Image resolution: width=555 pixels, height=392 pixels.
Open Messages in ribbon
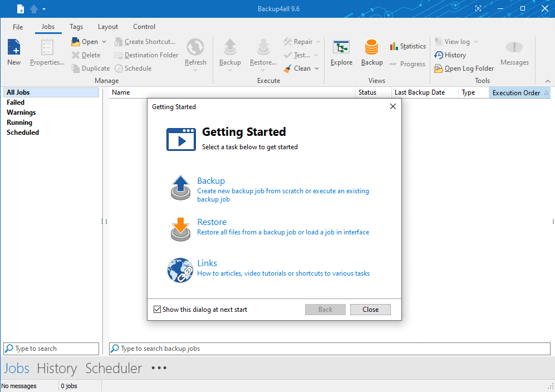[x=514, y=52]
